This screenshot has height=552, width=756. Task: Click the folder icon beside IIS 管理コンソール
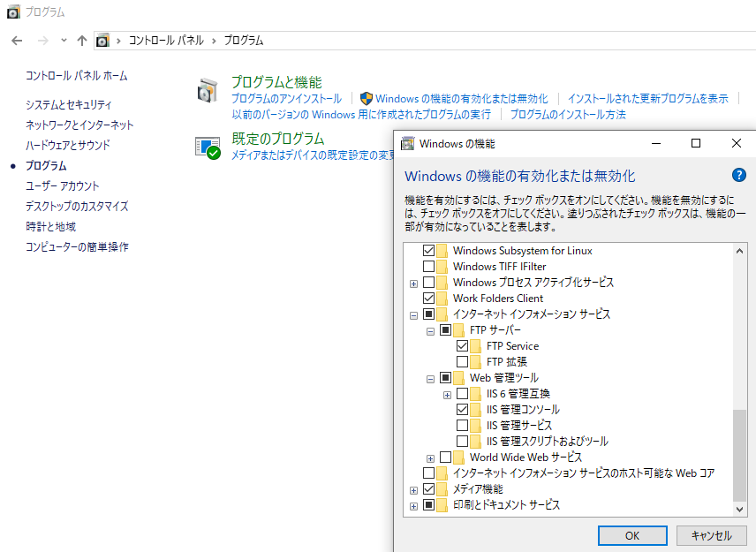tap(475, 410)
